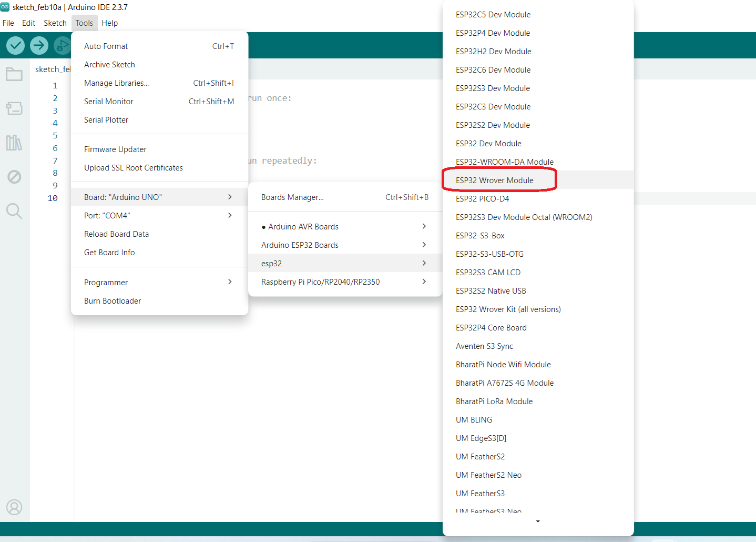Image resolution: width=756 pixels, height=542 pixels.
Task: Start the debugger with the debug icon
Action: (62, 46)
